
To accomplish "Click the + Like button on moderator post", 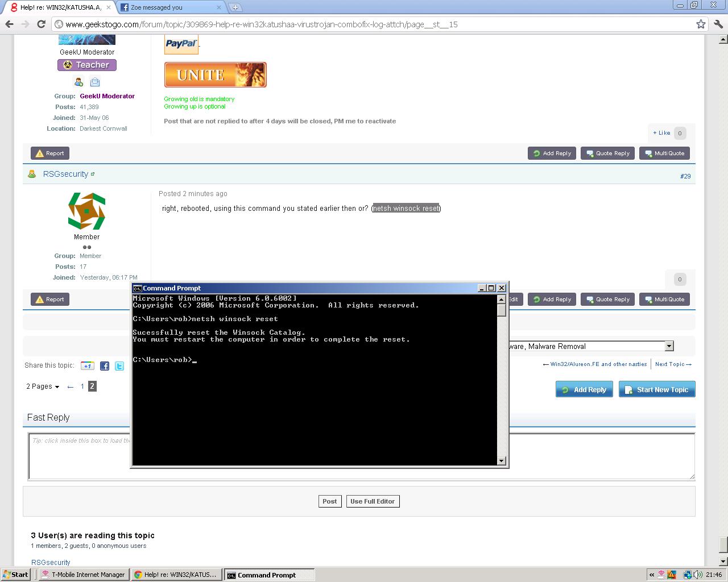I will pyautogui.click(x=661, y=133).
